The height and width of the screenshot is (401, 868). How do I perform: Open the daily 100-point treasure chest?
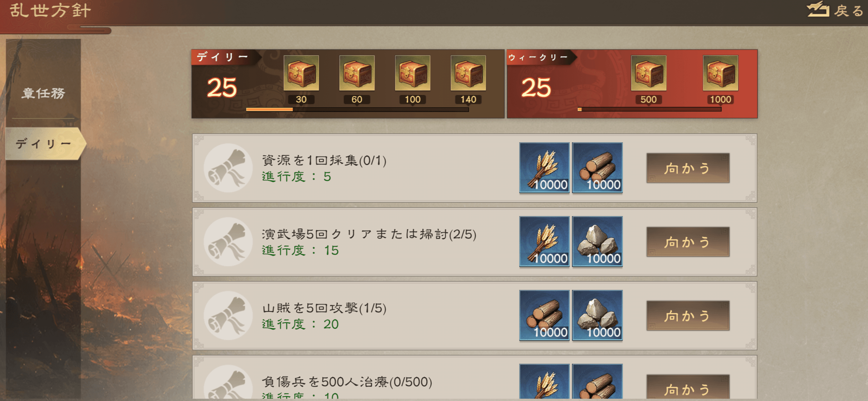point(413,73)
